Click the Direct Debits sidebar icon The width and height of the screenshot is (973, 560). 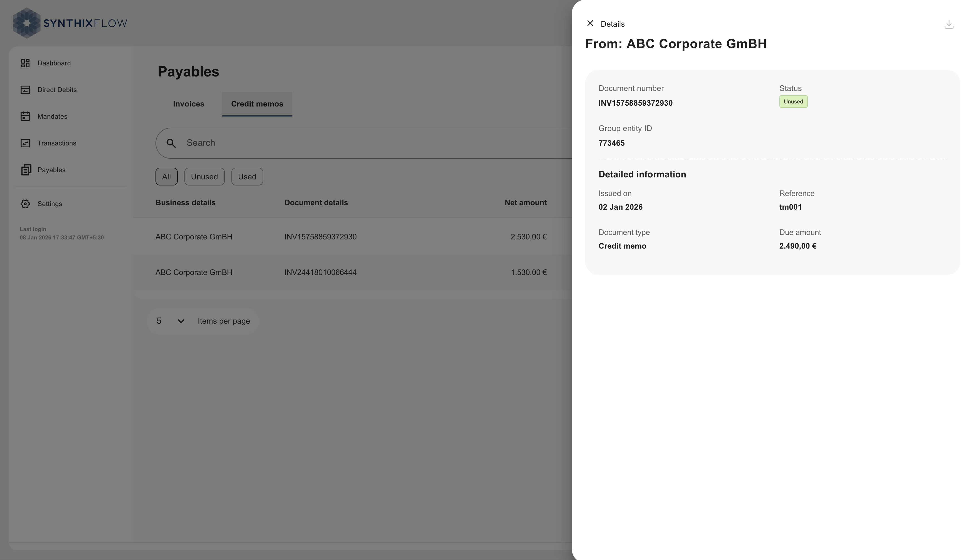tap(25, 90)
